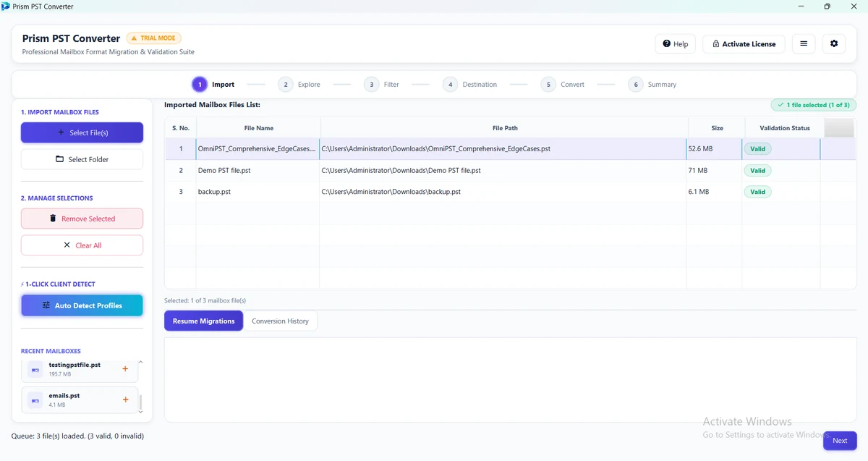
Task: Click the Help button
Action: (x=675, y=43)
